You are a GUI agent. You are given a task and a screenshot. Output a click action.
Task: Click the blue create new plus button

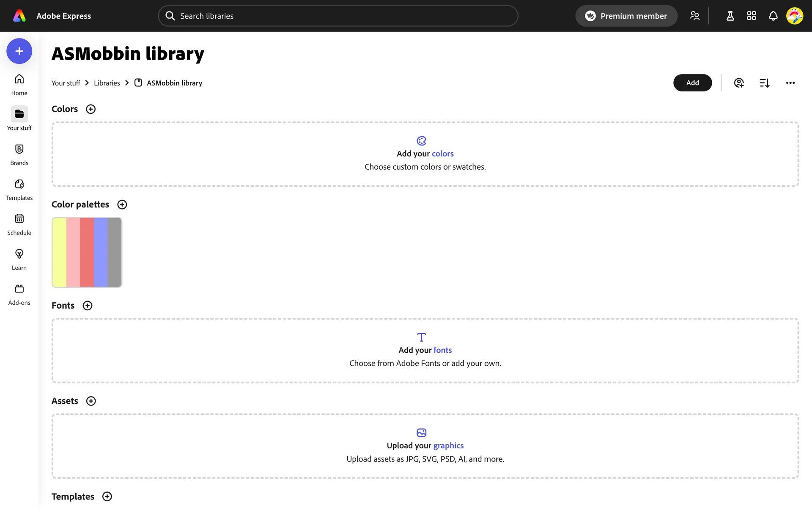click(19, 51)
